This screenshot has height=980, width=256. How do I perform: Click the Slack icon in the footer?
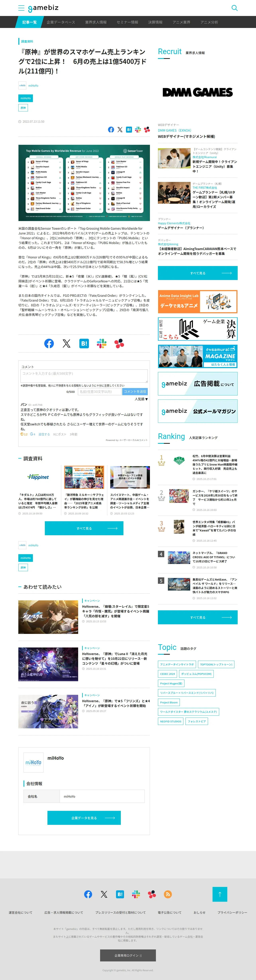[136, 894]
